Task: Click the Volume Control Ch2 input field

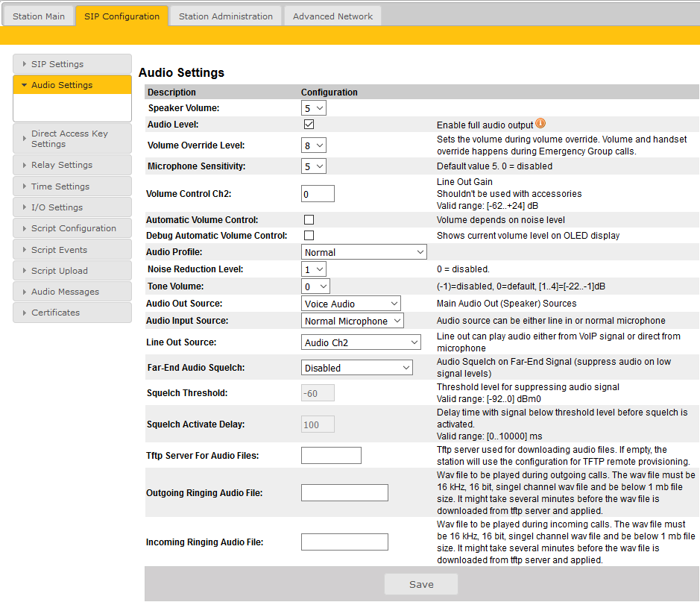Action: point(318,194)
